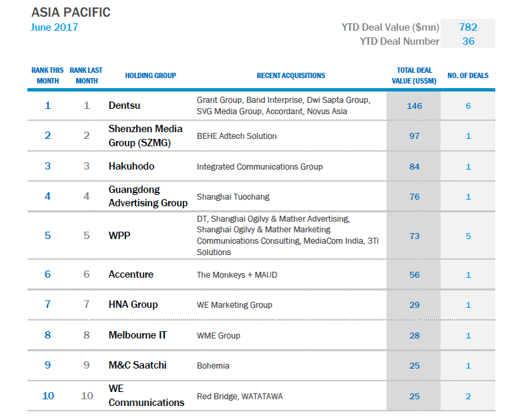
Task: Click the RANK LAST MONTH column header
Action: point(86,75)
